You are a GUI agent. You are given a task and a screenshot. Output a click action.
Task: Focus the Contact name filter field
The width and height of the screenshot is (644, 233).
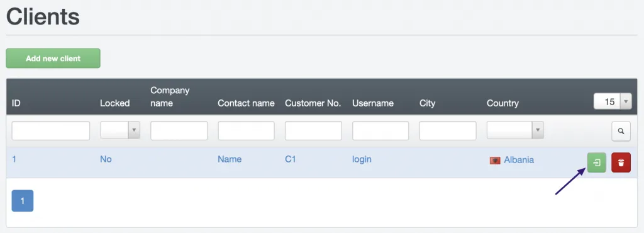coord(246,131)
